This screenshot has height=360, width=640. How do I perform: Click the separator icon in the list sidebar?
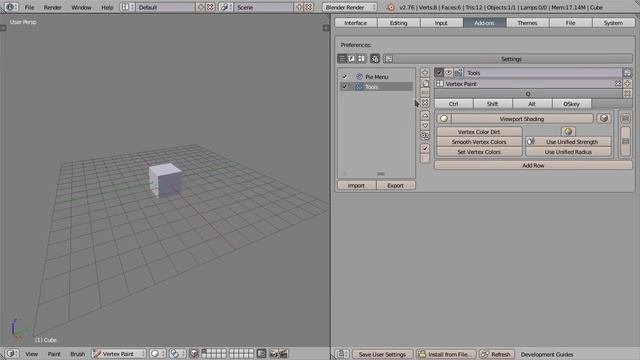425,93
